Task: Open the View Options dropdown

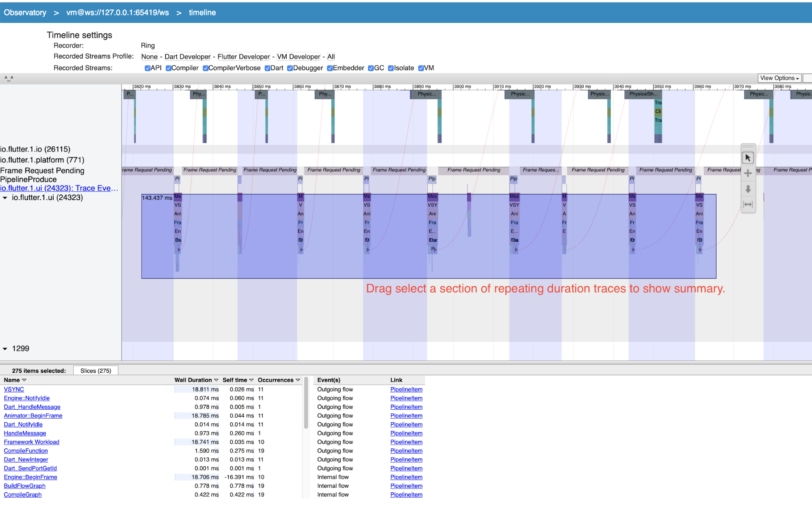Action: click(x=779, y=78)
